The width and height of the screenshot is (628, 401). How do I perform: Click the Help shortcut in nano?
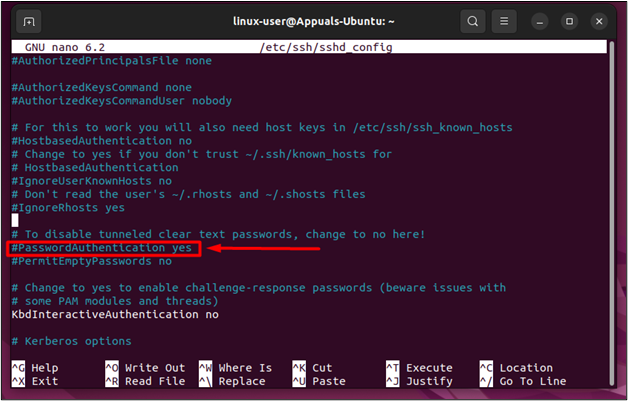pos(44,368)
